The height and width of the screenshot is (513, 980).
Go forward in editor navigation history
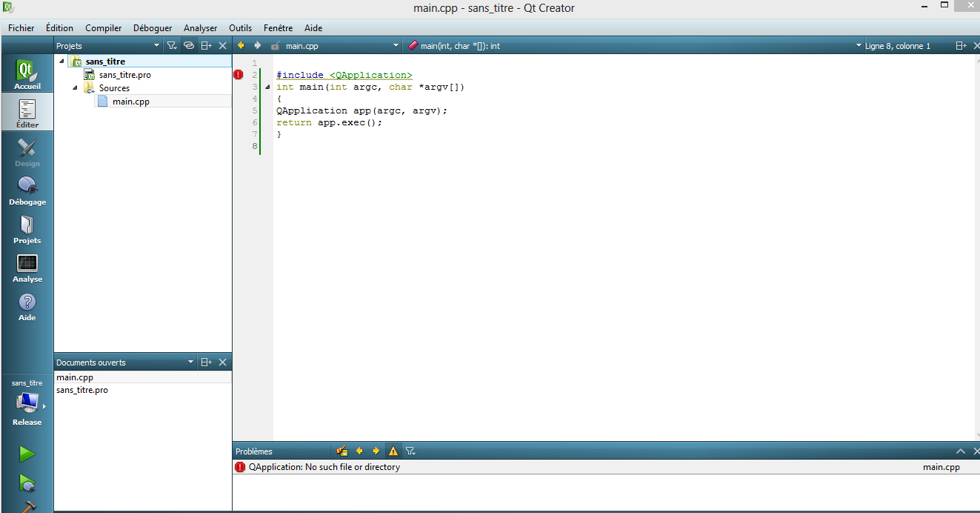pos(257,46)
